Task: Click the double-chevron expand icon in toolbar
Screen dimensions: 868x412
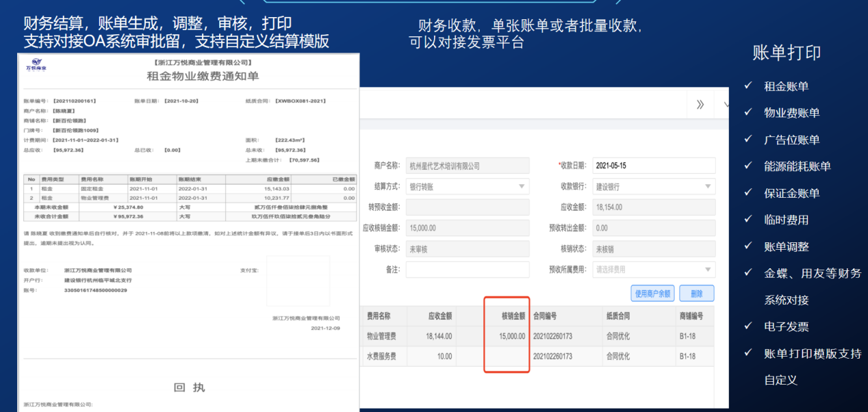Action: (700, 105)
